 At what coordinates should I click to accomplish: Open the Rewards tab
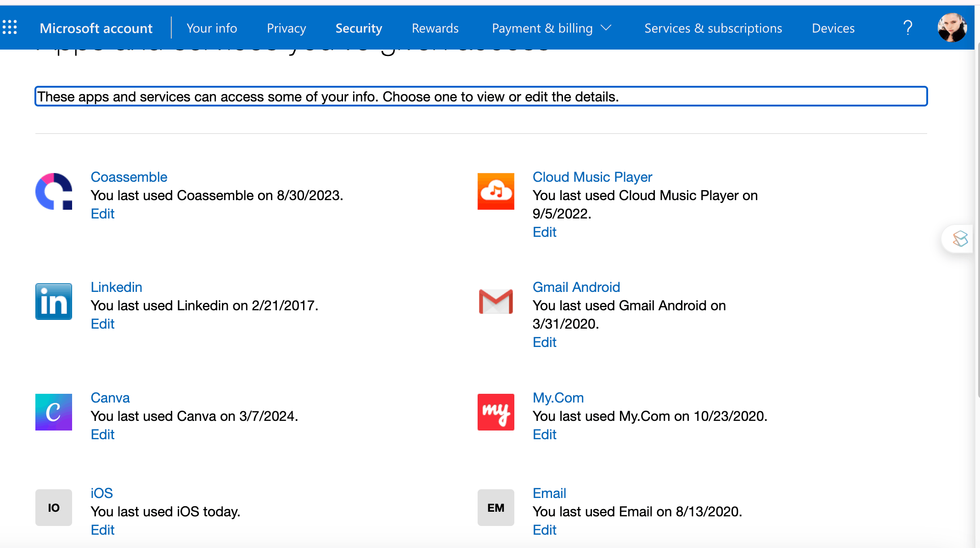point(435,28)
